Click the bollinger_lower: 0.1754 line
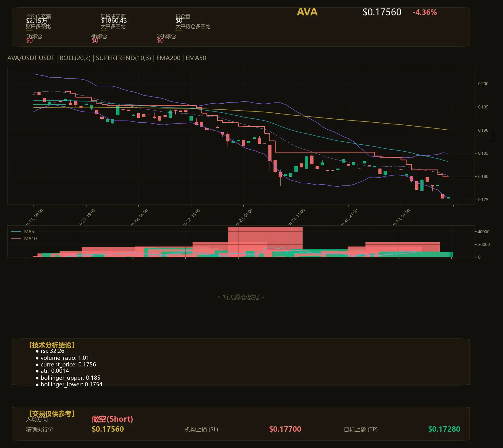This screenshot has height=448, width=503. click(x=72, y=385)
